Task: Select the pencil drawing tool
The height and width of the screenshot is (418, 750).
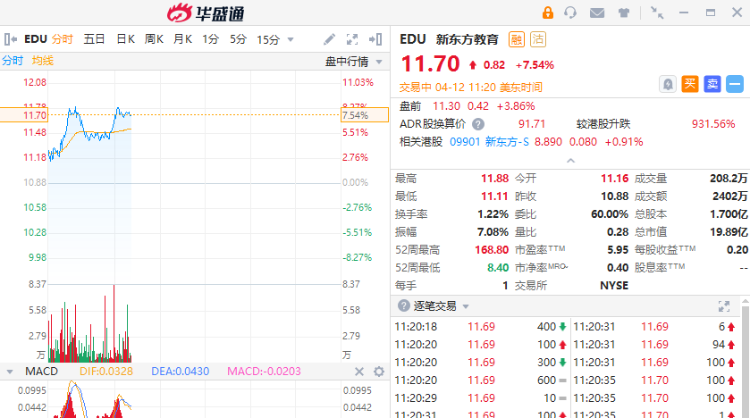Action: tap(330, 40)
